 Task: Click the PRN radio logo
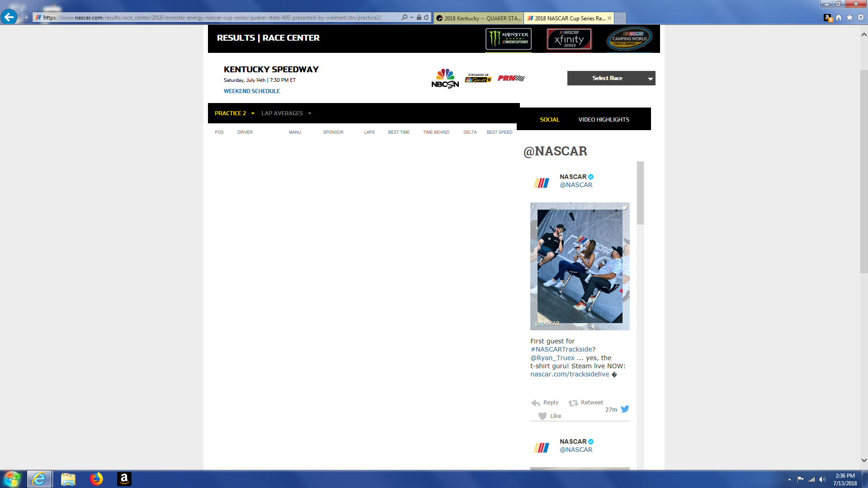click(x=511, y=78)
